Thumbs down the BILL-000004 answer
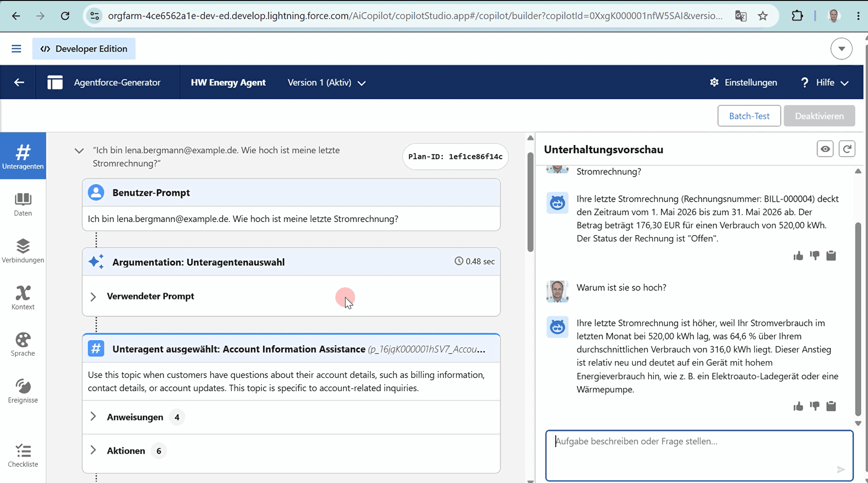 (815, 256)
